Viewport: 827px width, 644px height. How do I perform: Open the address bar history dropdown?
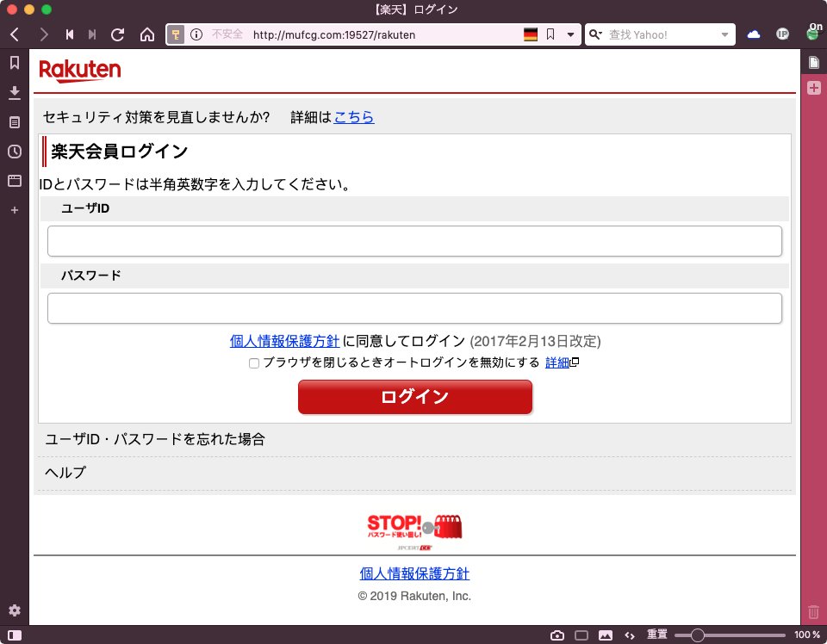(570, 34)
